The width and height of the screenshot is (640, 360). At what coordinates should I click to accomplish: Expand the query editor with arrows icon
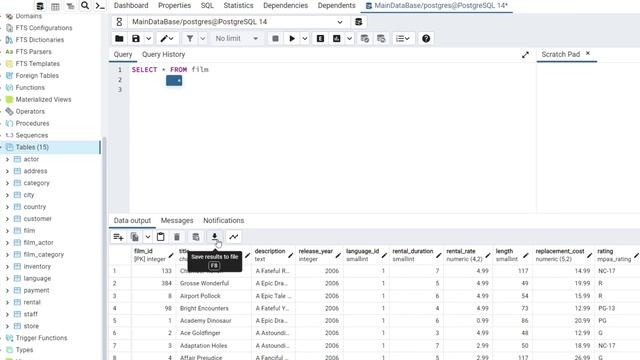(x=525, y=55)
